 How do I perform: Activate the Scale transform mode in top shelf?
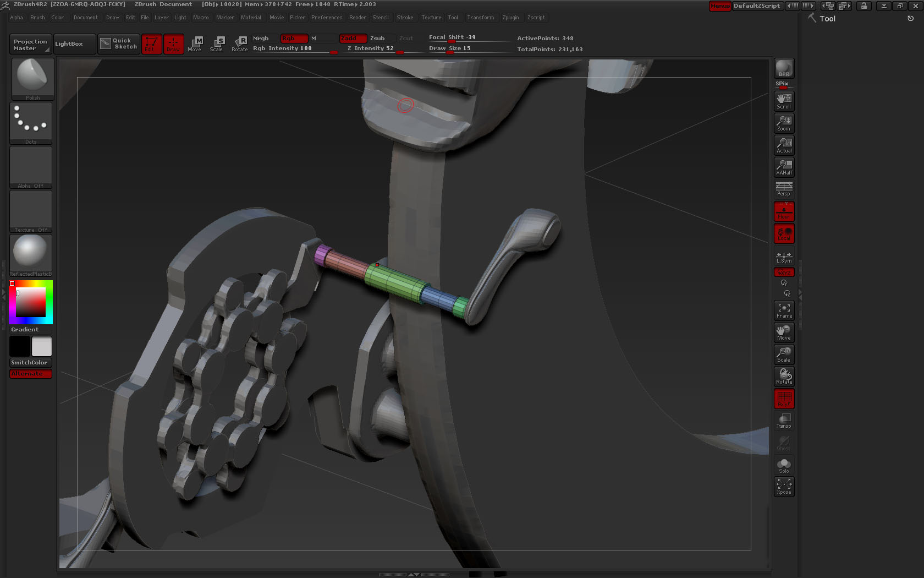click(x=217, y=44)
